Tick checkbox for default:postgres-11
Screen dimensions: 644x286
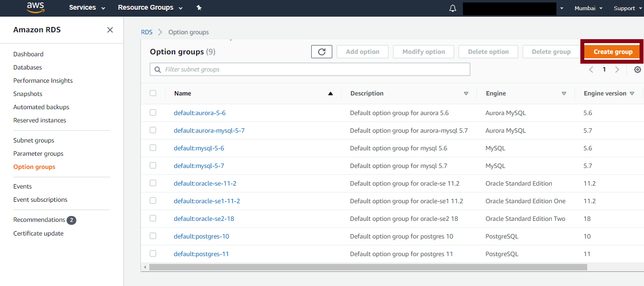pyautogui.click(x=153, y=254)
